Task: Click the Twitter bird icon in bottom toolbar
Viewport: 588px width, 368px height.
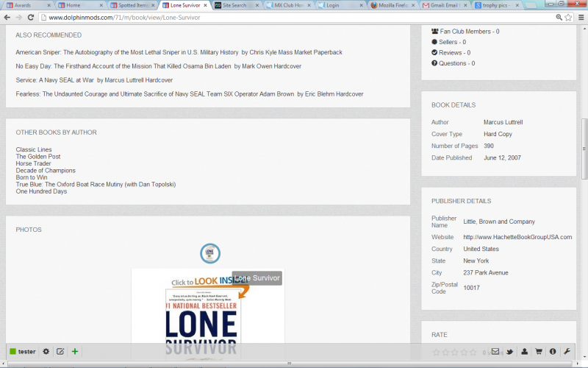Action: click(509, 352)
